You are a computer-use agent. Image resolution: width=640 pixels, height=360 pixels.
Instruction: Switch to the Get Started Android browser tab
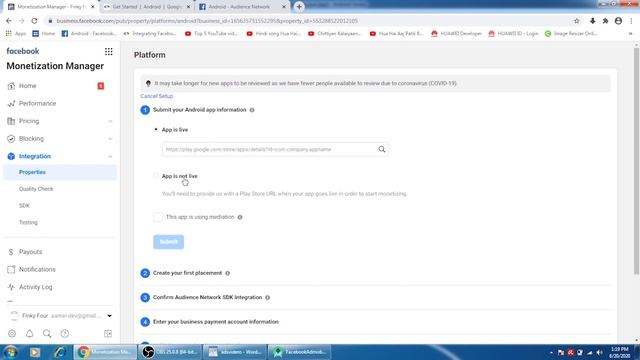(x=146, y=7)
